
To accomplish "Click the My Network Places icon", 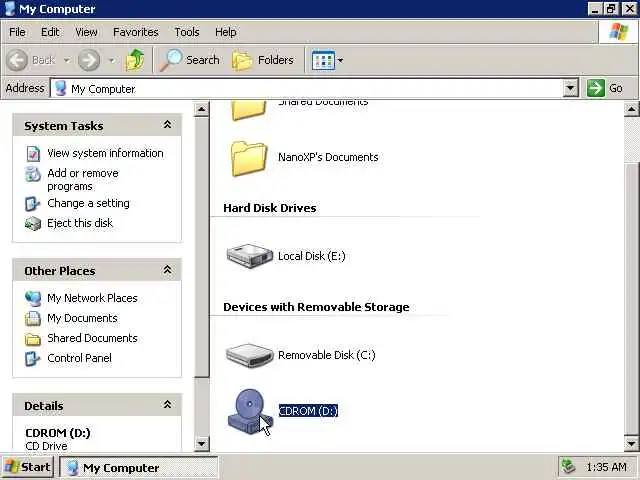I will pyautogui.click(x=33, y=298).
